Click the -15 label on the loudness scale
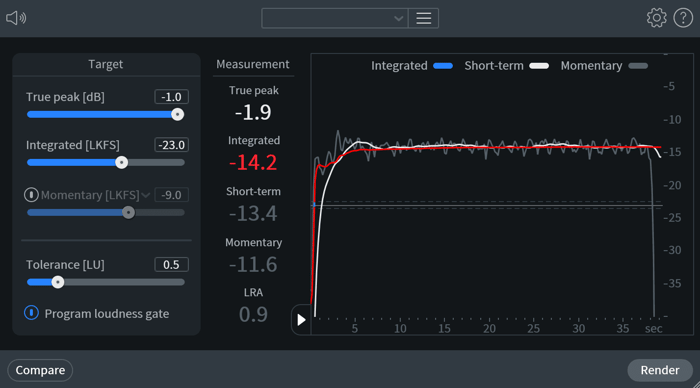The height and width of the screenshot is (388, 700). coord(672,152)
